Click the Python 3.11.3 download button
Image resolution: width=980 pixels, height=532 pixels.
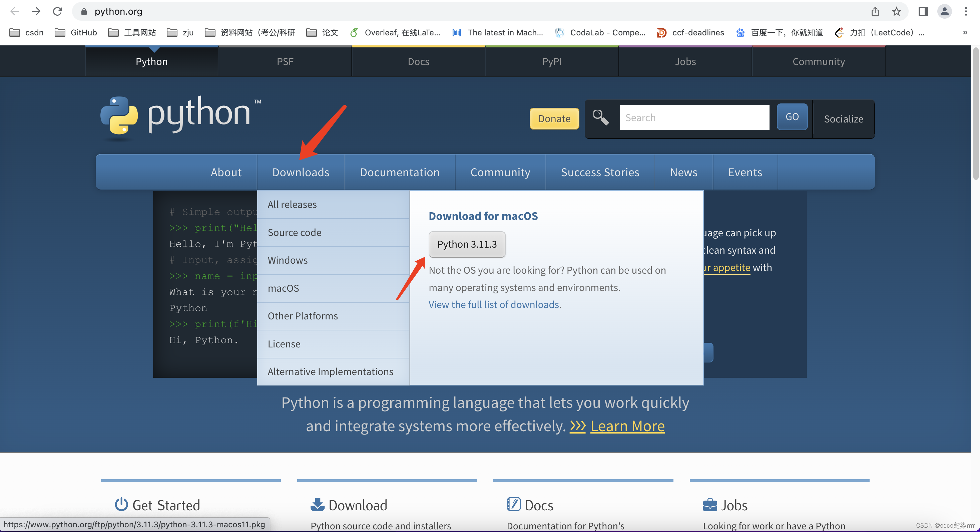click(x=467, y=244)
